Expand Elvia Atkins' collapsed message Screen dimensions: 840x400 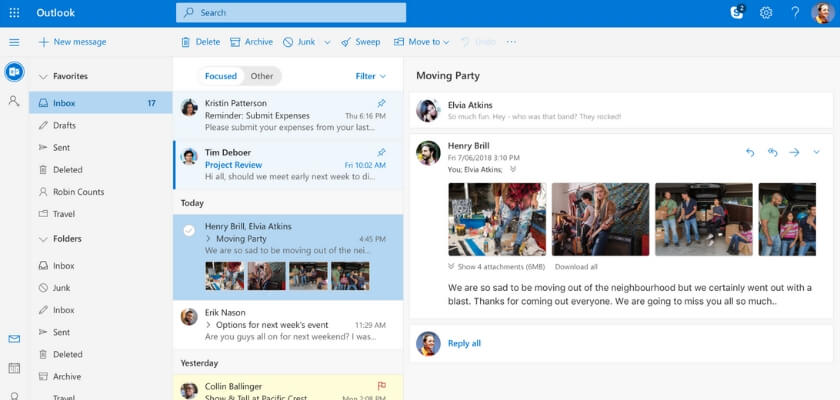[x=621, y=110]
